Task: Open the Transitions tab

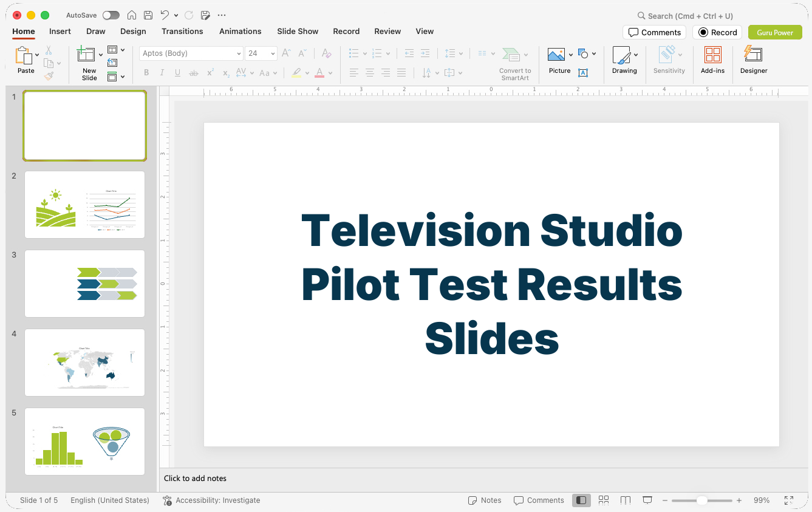Action: [x=182, y=31]
